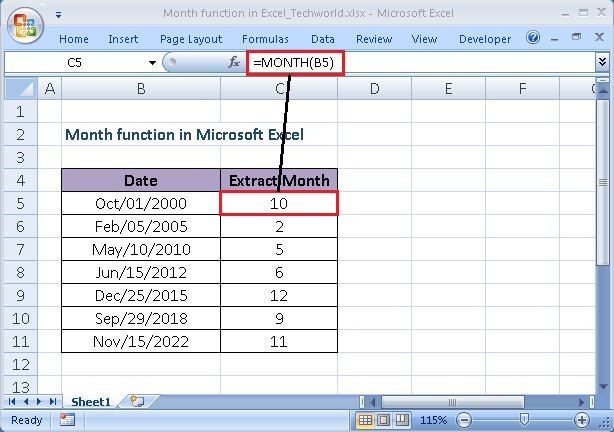The width and height of the screenshot is (614, 432).
Task: Select month result cell showing 12
Action: (279, 295)
